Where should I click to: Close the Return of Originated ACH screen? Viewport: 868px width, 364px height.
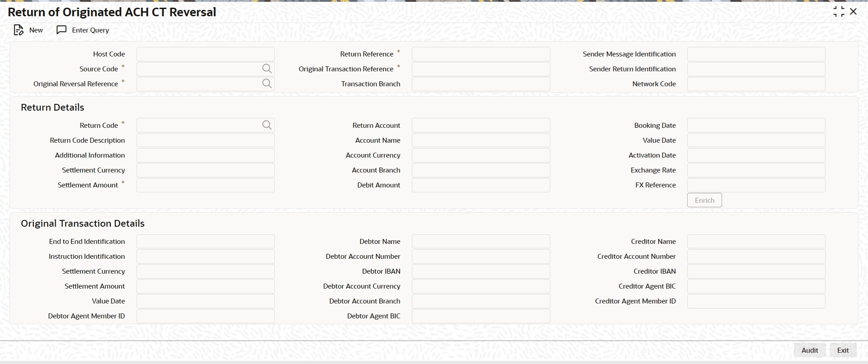coord(854,12)
